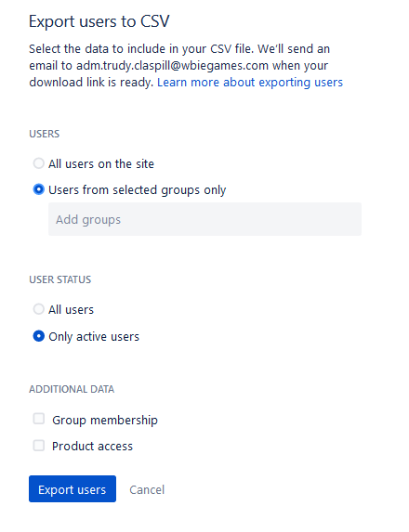Image resolution: width=409 pixels, height=532 pixels.
Task: Click the USERS section heading
Action: pos(45,134)
